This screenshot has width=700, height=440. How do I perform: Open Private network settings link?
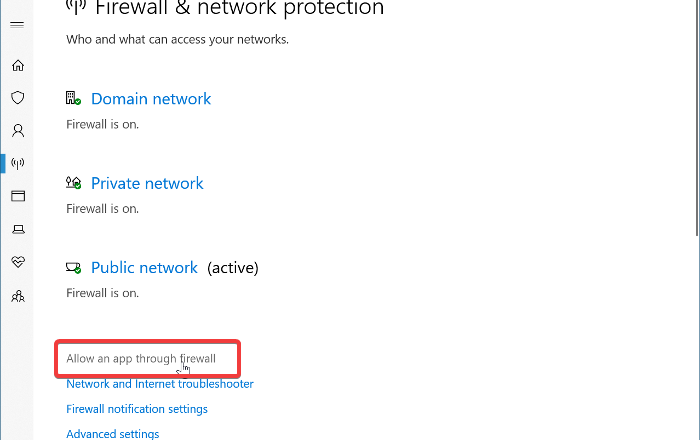click(147, 183)
